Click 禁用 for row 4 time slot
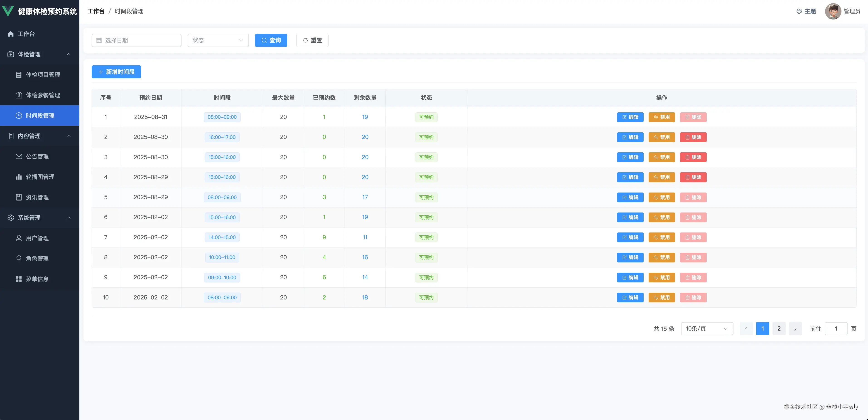The image size is (868, 420). 662,177
